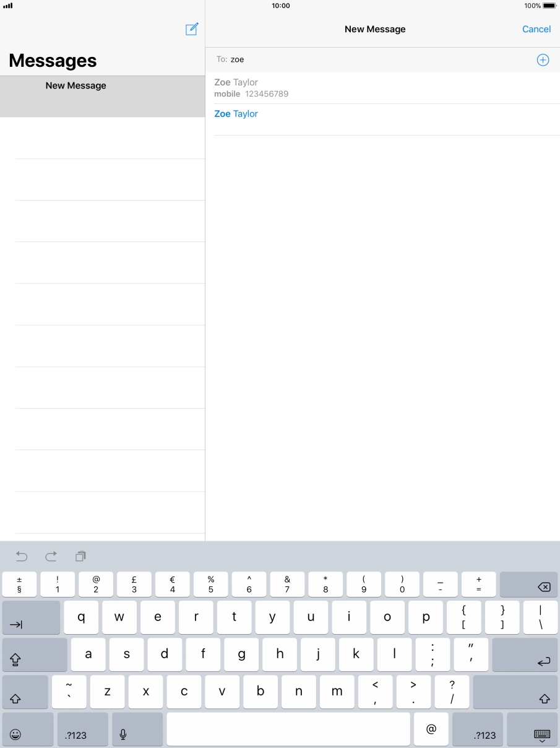560x748 pixels.
Task: Tap the compose new message icon
Action: (x=192, y=29)
